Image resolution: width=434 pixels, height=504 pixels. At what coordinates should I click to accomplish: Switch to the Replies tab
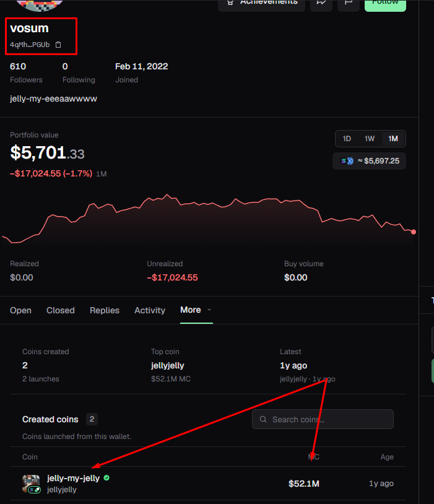pos(105,310)
